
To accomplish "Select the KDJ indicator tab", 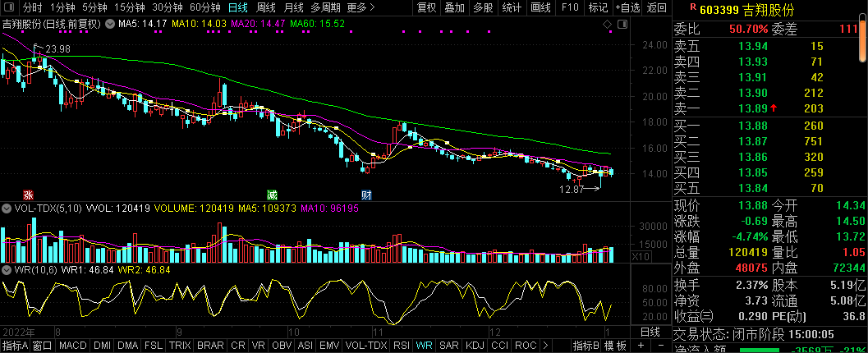I will point(475,346).
